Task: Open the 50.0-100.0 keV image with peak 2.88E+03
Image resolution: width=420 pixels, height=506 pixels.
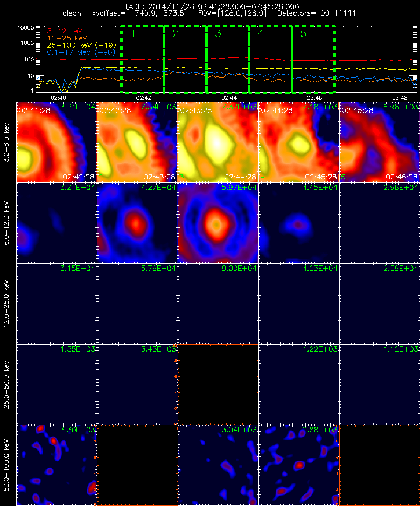Action: [299, 465]
